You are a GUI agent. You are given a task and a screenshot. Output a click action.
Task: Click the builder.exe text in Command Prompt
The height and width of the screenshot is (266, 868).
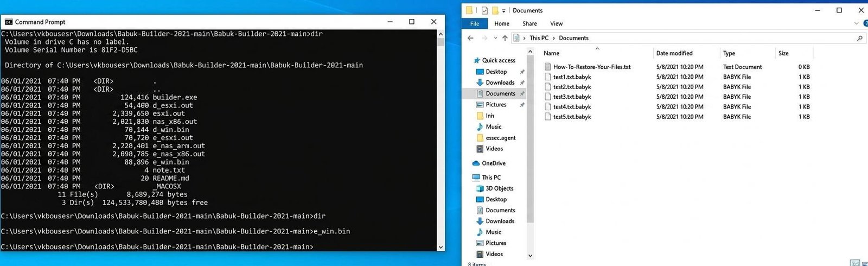pos(175,97)
